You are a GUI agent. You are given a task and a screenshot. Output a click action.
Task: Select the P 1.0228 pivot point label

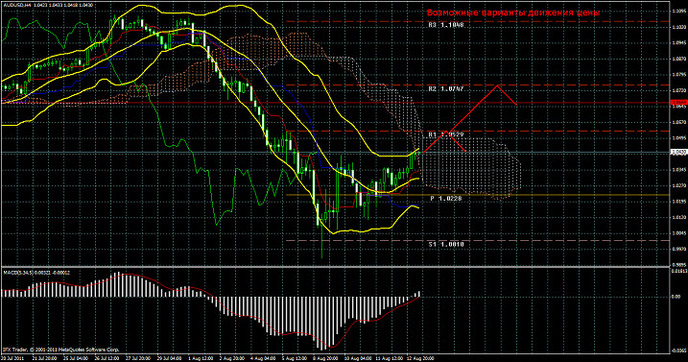click(x=446, y=199)
